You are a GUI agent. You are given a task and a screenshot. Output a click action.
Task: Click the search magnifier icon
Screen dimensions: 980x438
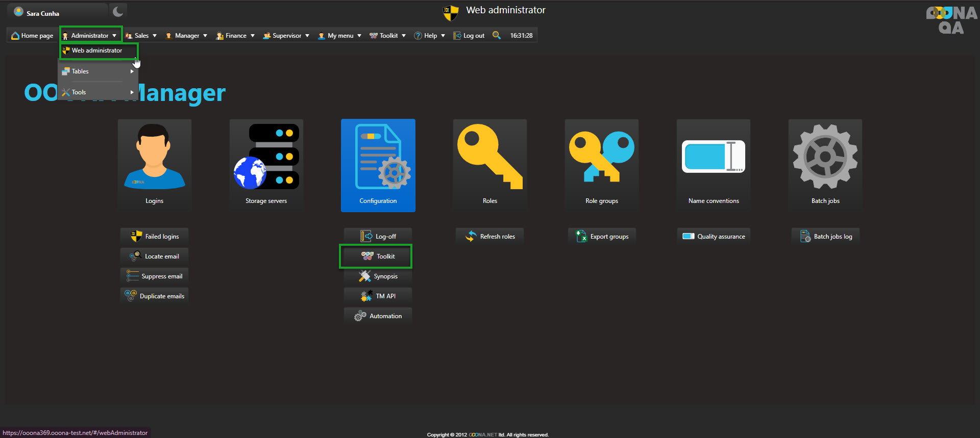pos(496,35)
